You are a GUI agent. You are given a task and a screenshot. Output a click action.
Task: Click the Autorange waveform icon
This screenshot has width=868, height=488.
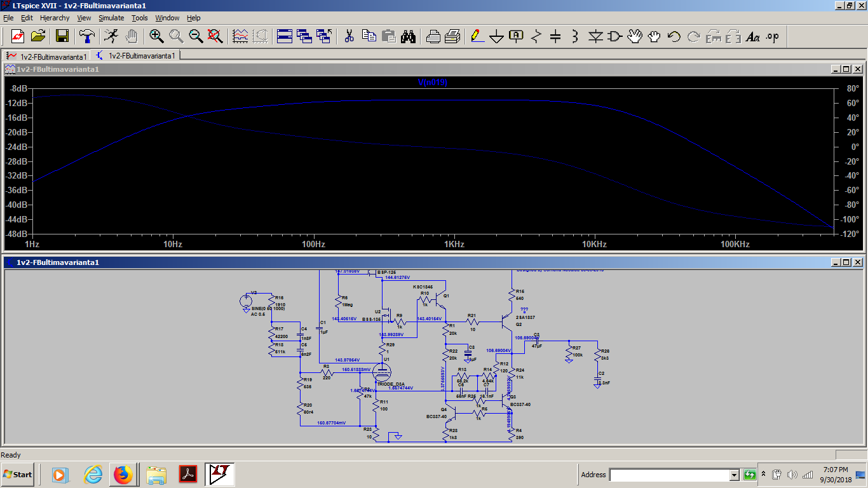(x=240, y=36)
